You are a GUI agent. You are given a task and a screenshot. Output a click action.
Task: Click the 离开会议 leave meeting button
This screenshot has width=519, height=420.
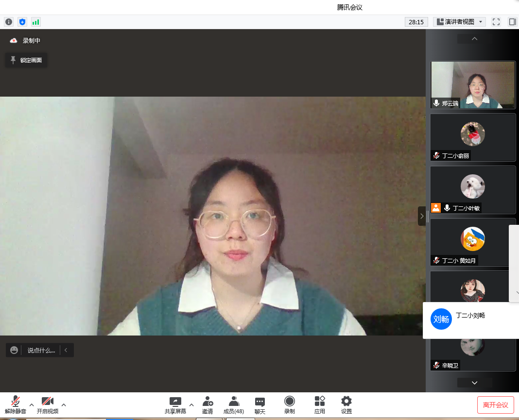pos(496,405)
